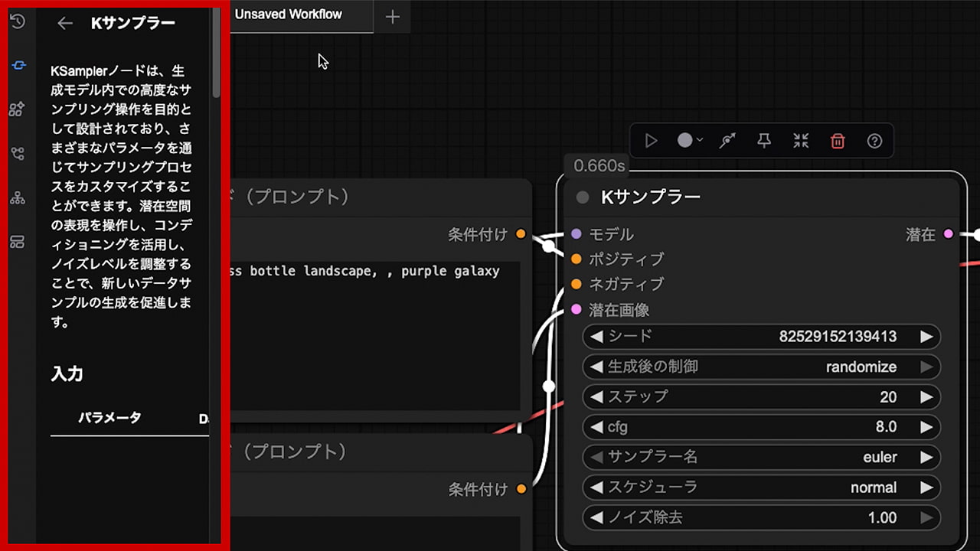The image size is (980, 551).
Task: Open the queue history sidebar icon
Action: coord(18,21)
